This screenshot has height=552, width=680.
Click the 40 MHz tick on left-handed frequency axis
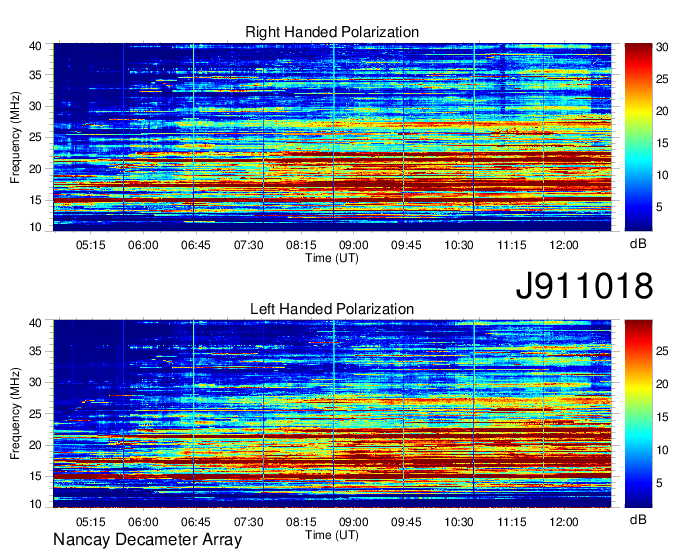pos(35,323)
